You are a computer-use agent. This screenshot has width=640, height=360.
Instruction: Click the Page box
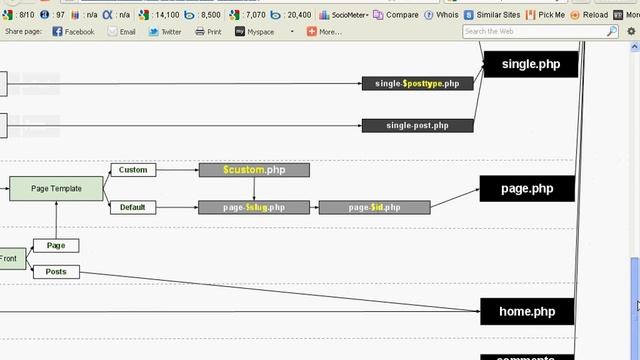click(56, 246)
